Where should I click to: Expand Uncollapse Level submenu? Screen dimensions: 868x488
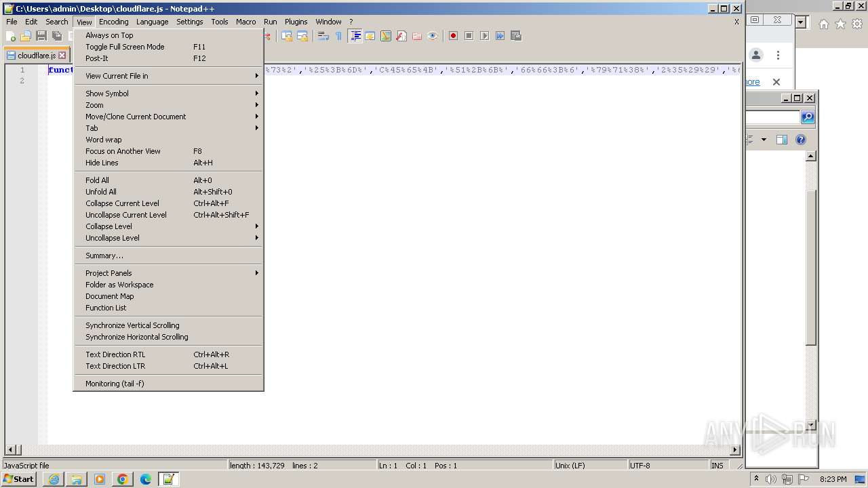click(168, 238)
